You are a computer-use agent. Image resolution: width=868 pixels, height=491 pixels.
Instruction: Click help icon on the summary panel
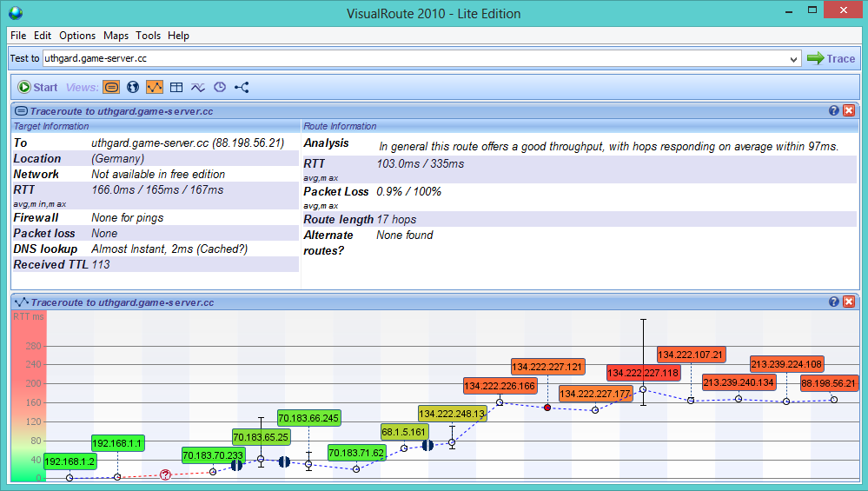[833, 110]
